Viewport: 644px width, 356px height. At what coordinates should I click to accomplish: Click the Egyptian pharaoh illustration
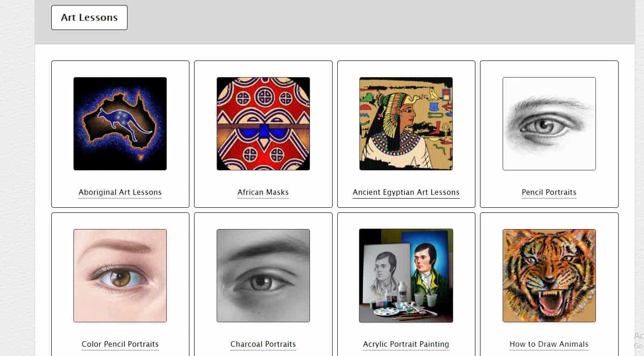coord(406,124)
